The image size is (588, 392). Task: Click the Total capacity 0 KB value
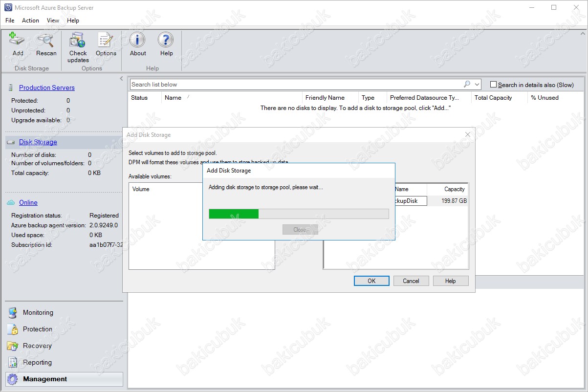[94, 173]
